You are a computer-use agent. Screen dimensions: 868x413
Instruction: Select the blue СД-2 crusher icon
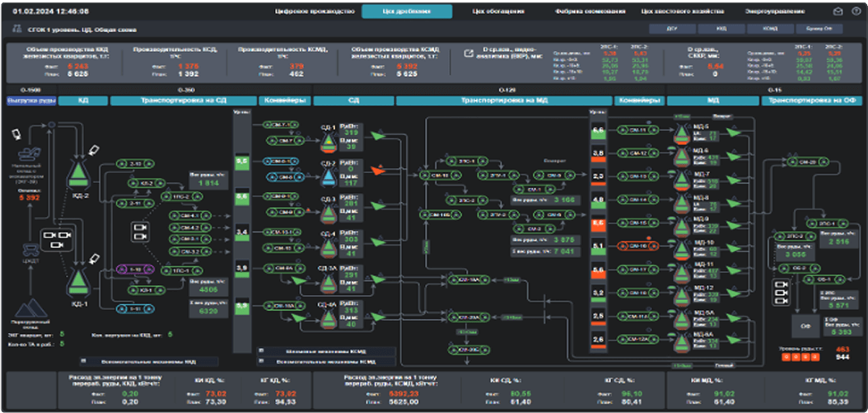coord(328,176)
